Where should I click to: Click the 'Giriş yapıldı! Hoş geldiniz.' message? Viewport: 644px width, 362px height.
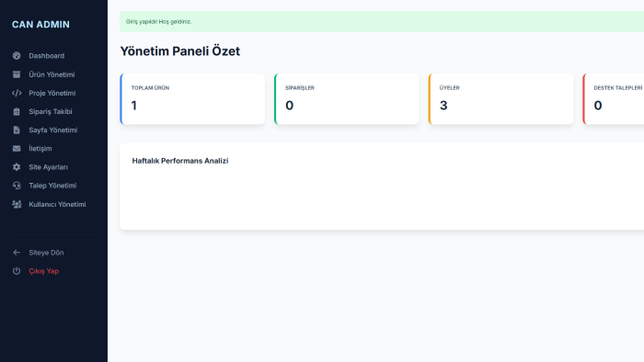[x=158, y=22]
